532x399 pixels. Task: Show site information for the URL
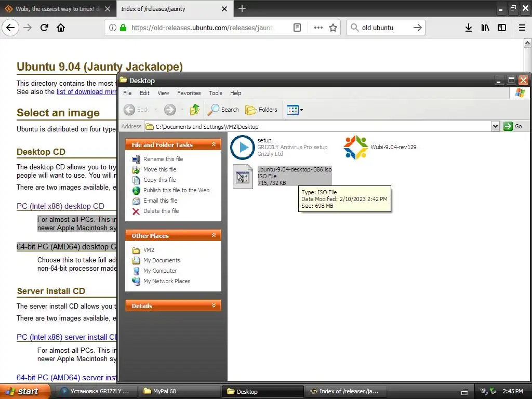[x=113, y=28]
